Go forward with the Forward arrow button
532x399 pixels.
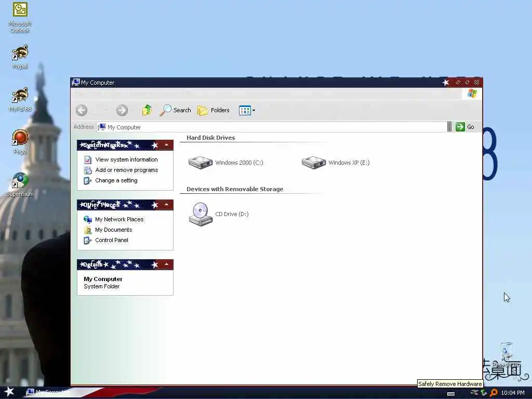(122, 110)
